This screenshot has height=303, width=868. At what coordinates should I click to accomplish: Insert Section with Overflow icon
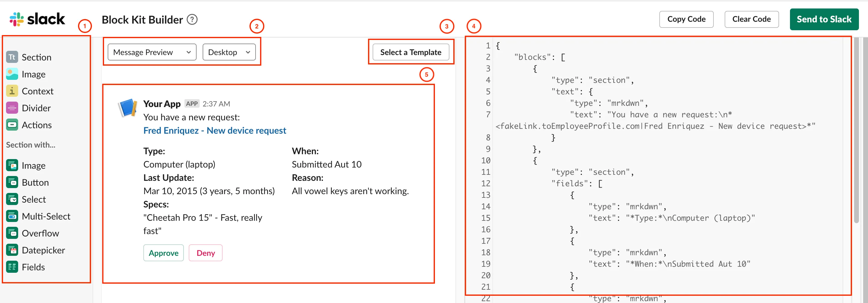coord(12,233)
